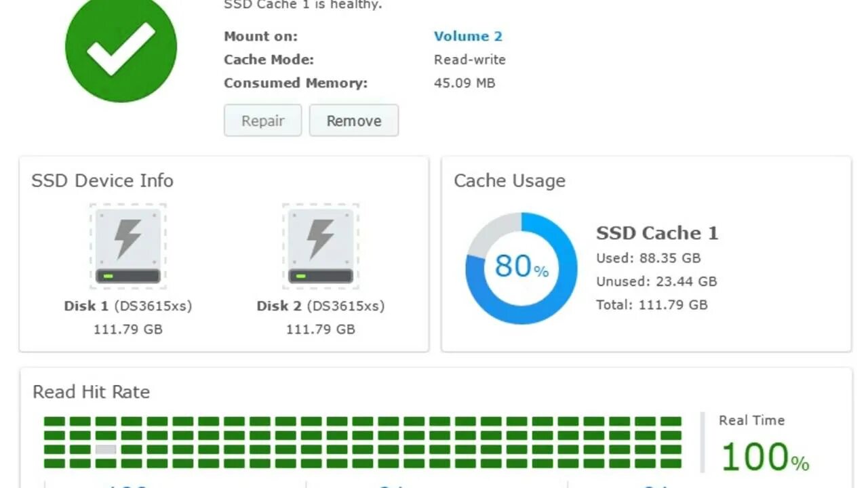Click the Total: 111.79 GB text
The width and height of the screenshot is (868, 488).
(652, 304)
